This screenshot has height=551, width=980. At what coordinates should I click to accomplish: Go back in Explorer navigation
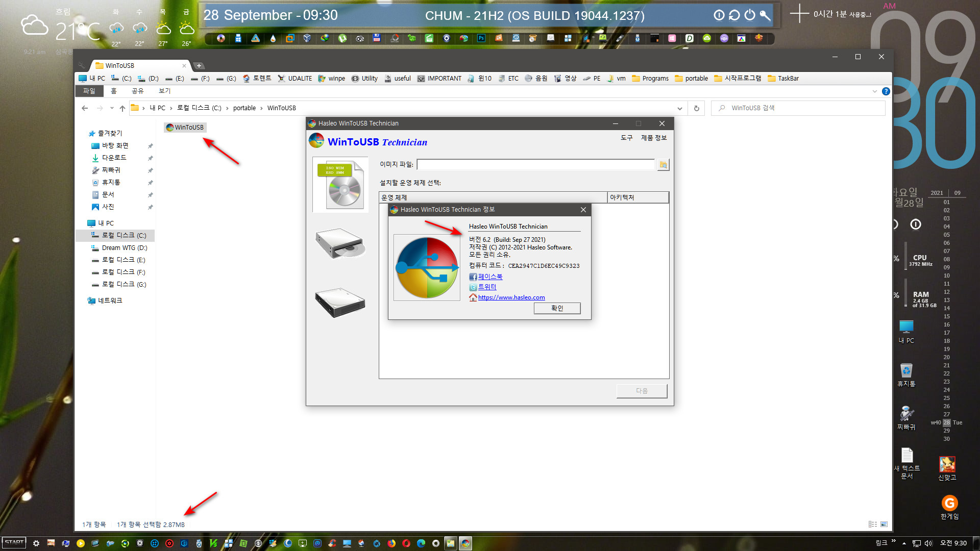(x=85, y=108)
